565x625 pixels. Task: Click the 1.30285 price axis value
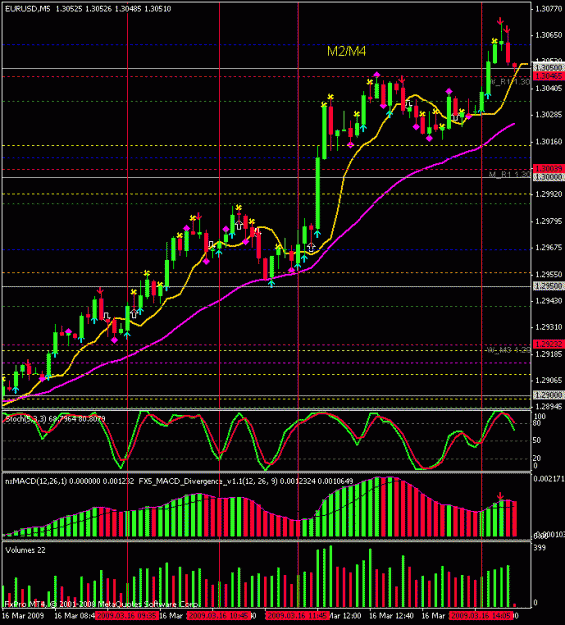[548, 115]
